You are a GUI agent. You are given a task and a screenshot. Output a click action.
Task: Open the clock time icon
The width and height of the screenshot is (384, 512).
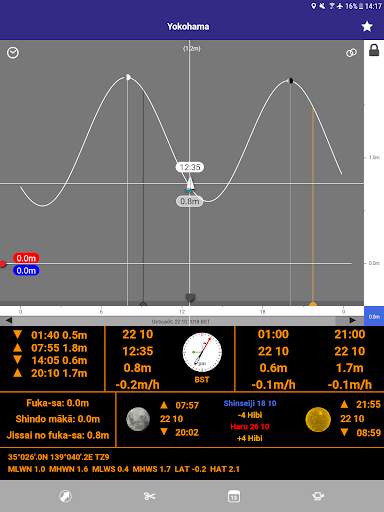[13, 53]
